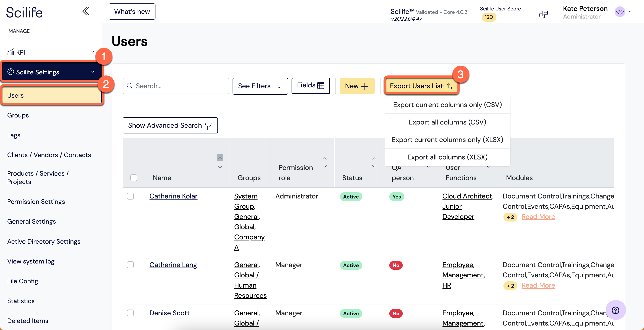Select Export current columns only (CSV)

tap(447, 105)
